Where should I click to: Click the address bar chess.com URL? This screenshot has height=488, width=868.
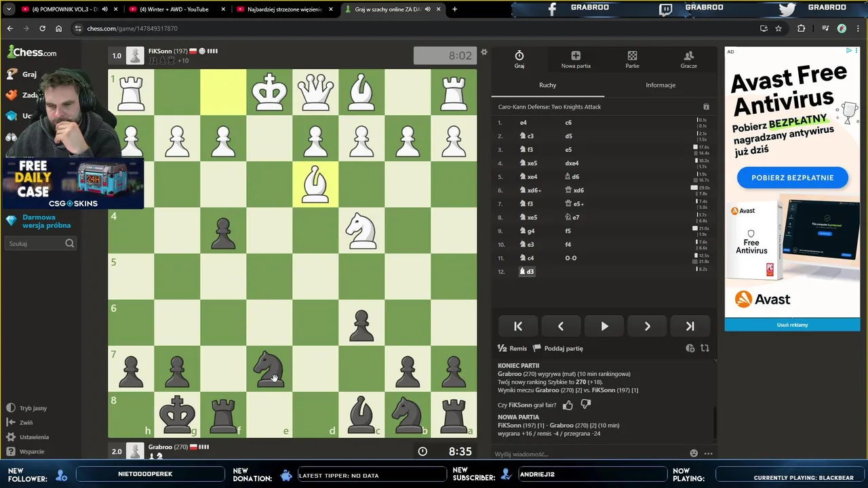click(x=132, y=28)
